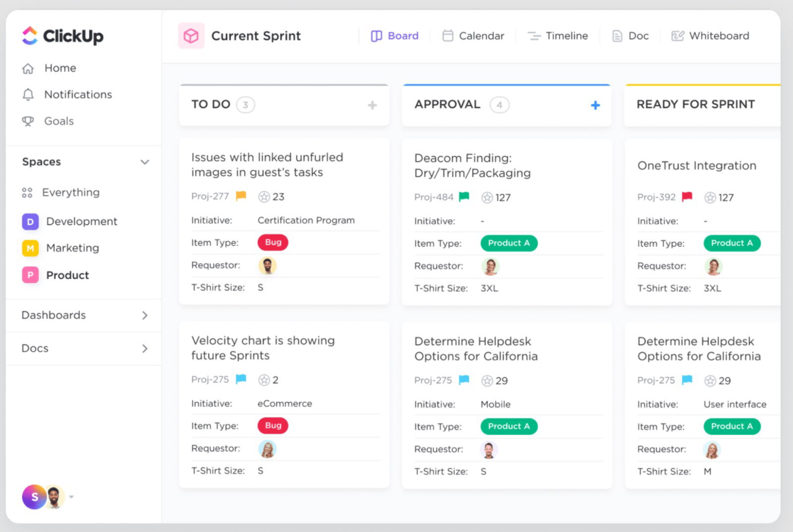The height and width of the screenshot is (532, 793).
Task: Click the User interface initiative value
Action: [x=735, y=404]
